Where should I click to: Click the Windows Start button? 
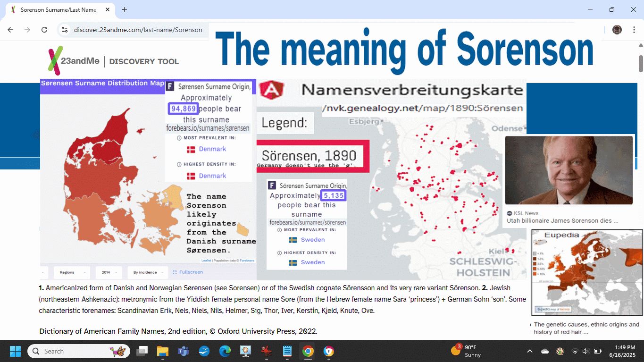tap(15, 351)
